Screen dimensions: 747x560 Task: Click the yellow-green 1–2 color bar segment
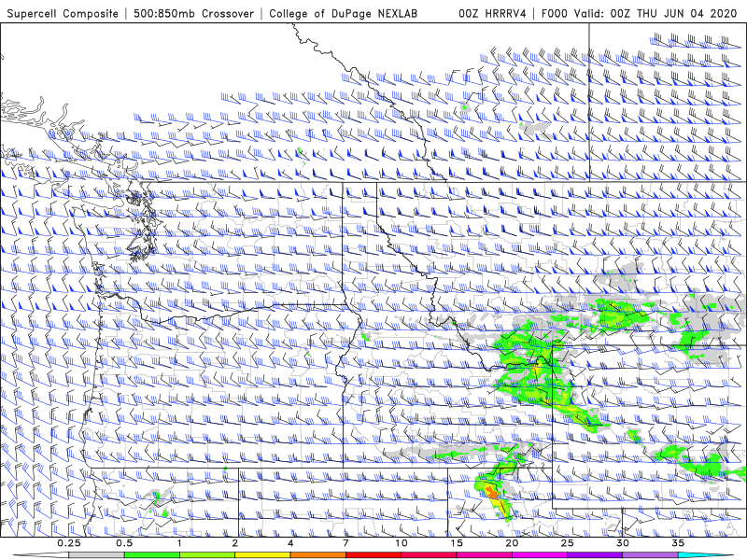[207, 555]
